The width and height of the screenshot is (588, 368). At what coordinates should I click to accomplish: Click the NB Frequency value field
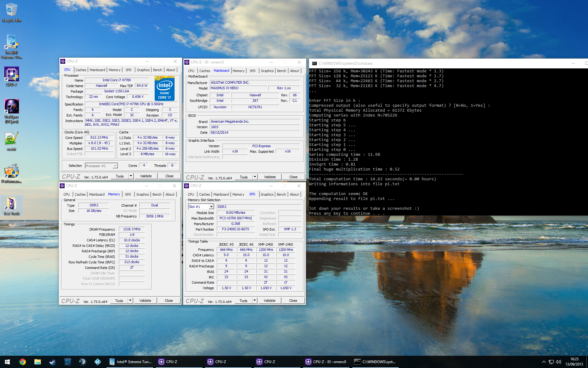click(154, 216)
